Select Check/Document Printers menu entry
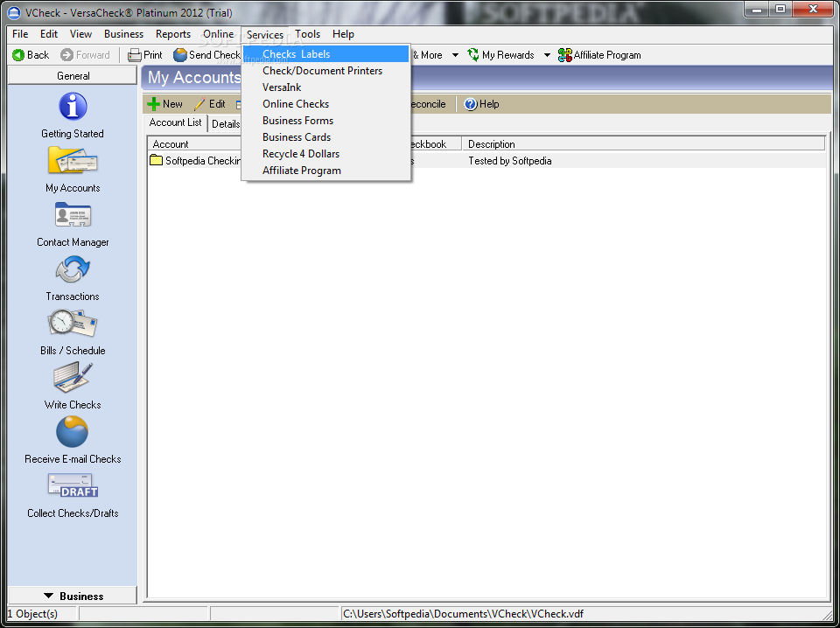 (326, 71)
